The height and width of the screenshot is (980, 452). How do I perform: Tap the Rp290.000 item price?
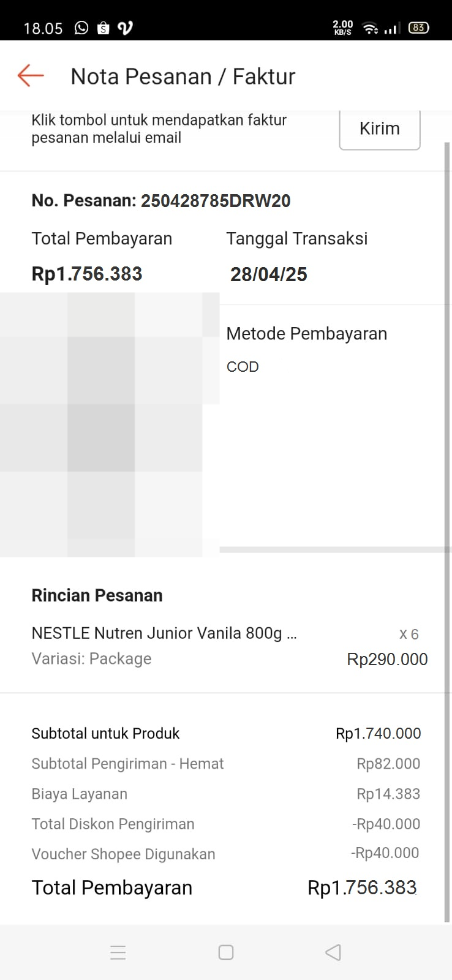click(387, 660)
